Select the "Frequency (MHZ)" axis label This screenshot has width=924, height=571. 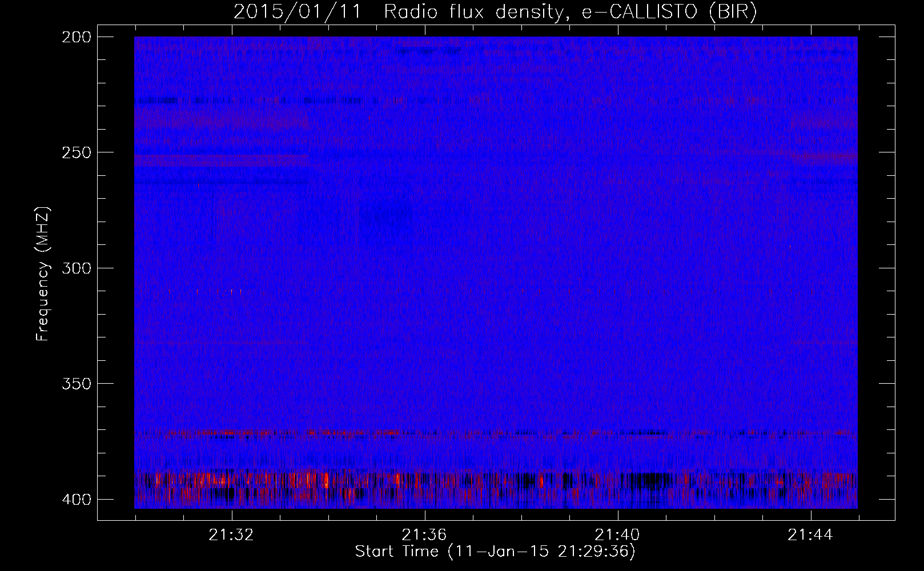[43, 274]
